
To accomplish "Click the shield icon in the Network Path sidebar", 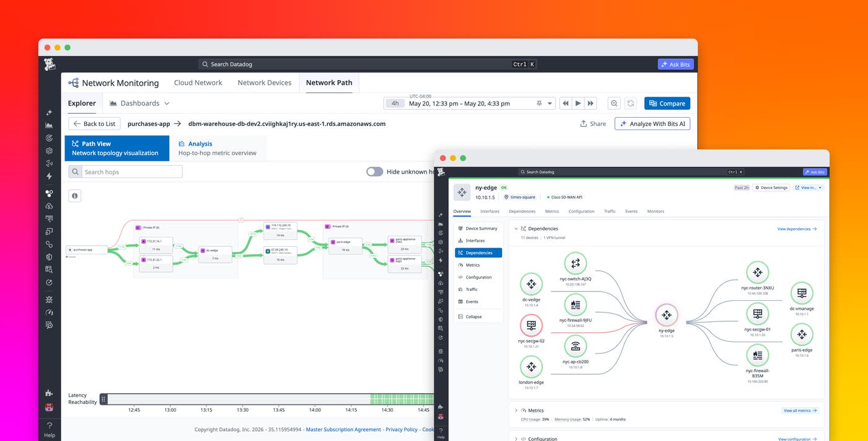I will point(50,257).
